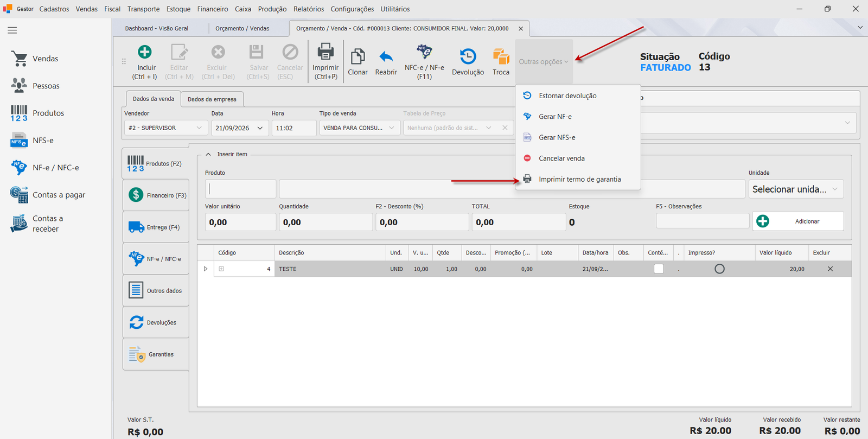Choose Imprimir termo de garantia menu entry
This screenshot has width=868, height=439.
pos(578,180)
